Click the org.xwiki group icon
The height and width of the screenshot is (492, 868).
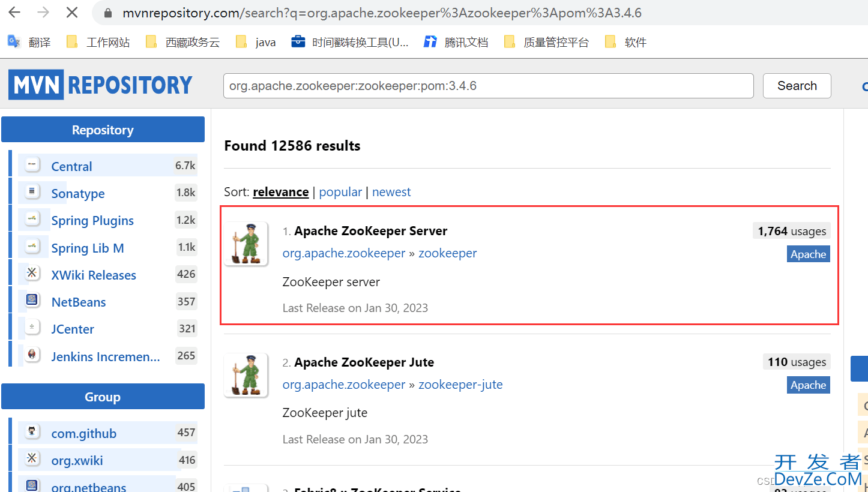pos(32,459)
